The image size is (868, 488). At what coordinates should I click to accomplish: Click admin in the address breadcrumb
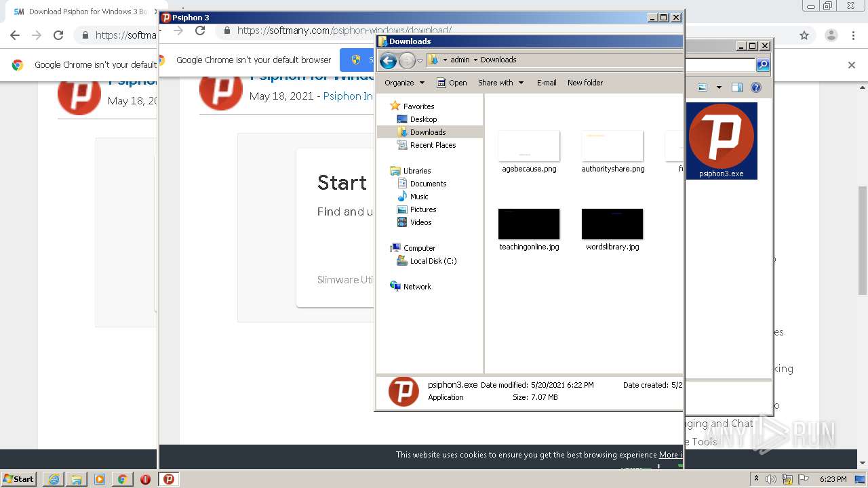click(460, 60)
